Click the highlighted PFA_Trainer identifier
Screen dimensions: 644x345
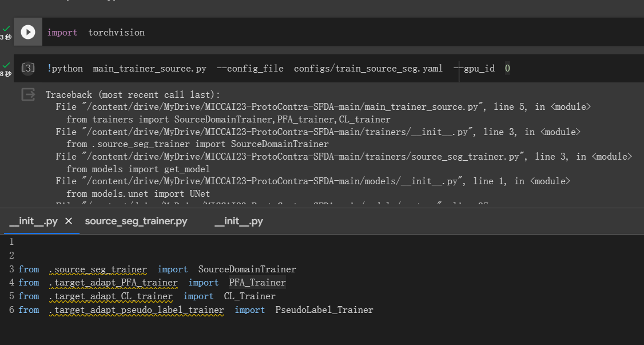[x=257, y=282]
